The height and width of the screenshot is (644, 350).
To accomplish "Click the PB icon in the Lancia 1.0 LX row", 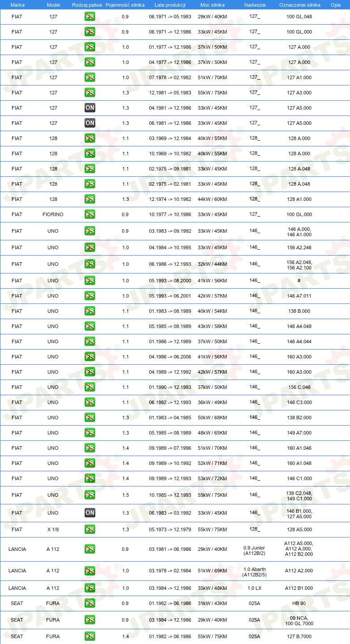I will point(90,588).
